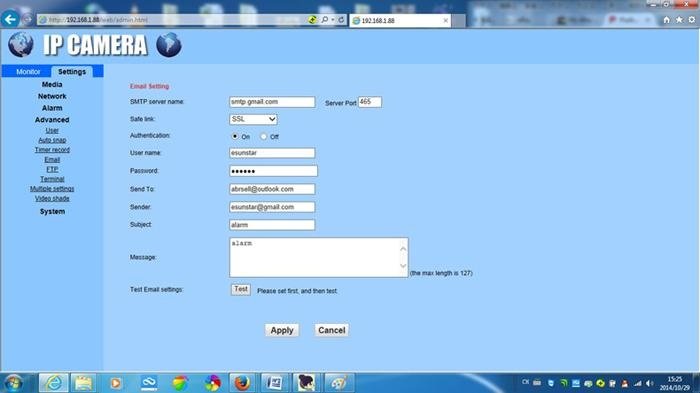Screen dimensions: 700x393
Task: Open Internet Explorer in the taskbar
Action: (54, 383)
